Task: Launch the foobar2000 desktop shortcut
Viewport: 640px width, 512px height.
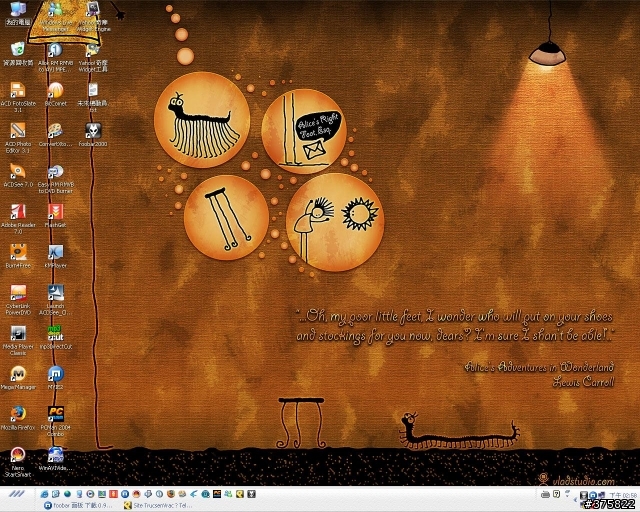Action: [93, 135]
